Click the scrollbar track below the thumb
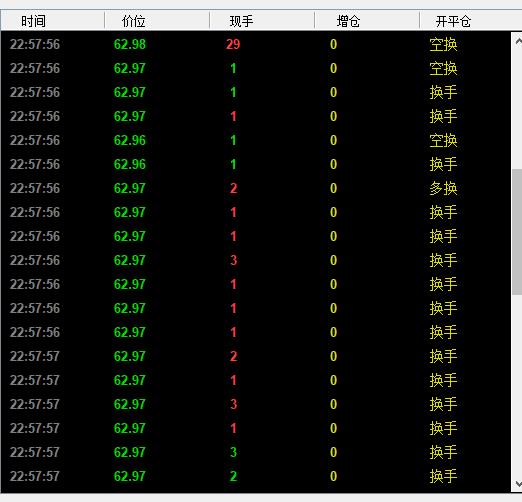 (x=517, y=384)
